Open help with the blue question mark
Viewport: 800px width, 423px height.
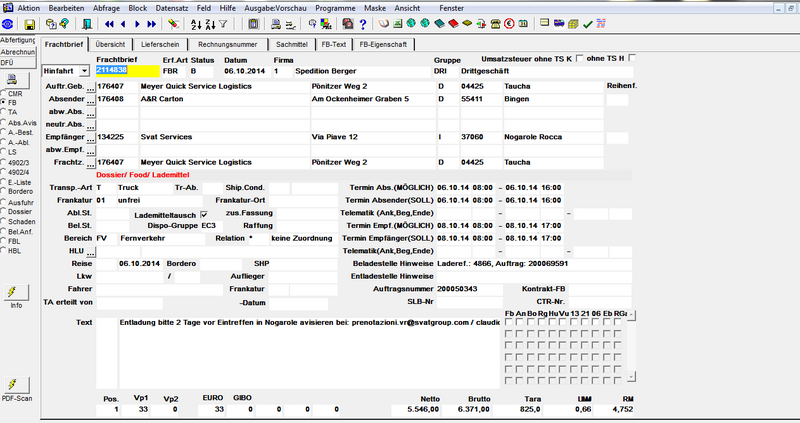coord(363,24)
